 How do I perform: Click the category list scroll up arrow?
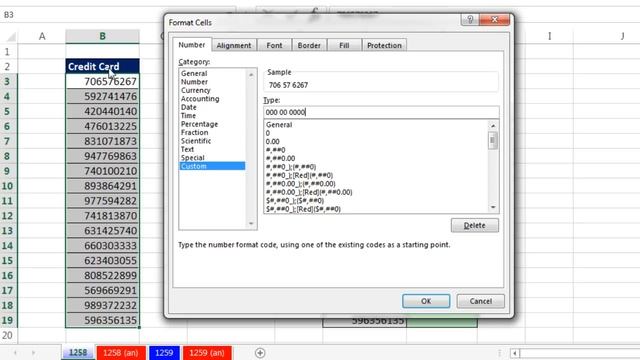[x=251, y=75]
